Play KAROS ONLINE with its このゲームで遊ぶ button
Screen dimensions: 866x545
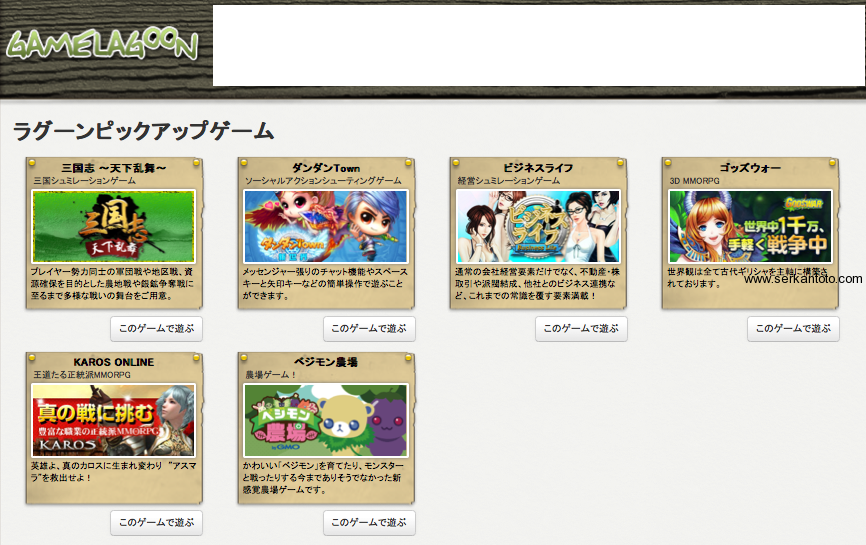(156, 522)
